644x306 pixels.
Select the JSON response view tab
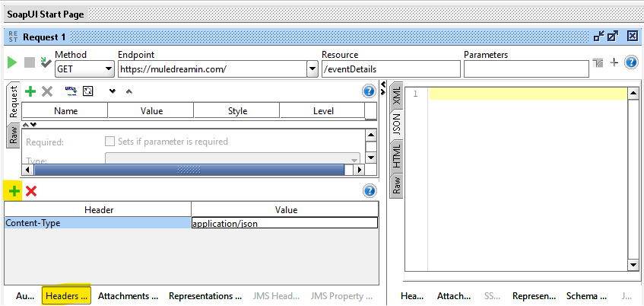click(x=396, y=125)
